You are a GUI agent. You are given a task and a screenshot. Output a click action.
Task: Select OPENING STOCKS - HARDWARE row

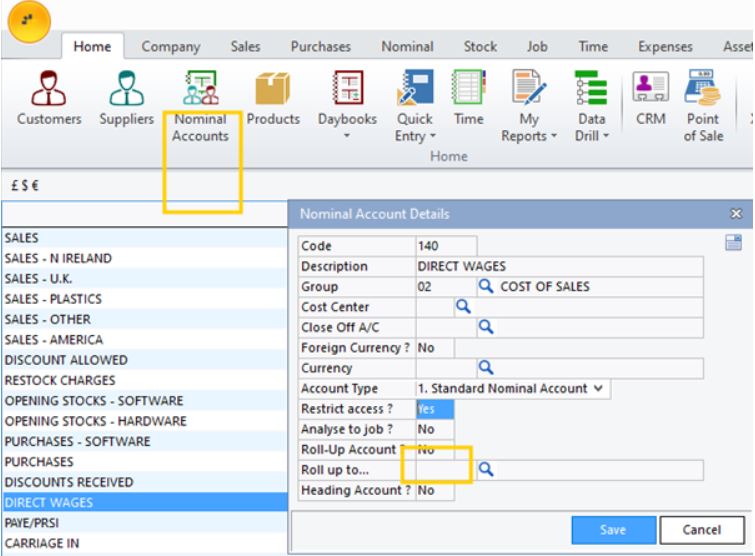144,421
